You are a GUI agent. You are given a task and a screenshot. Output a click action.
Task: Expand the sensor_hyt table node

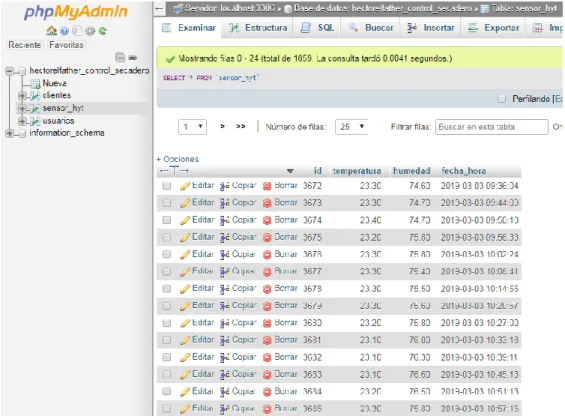click(22, 108)
